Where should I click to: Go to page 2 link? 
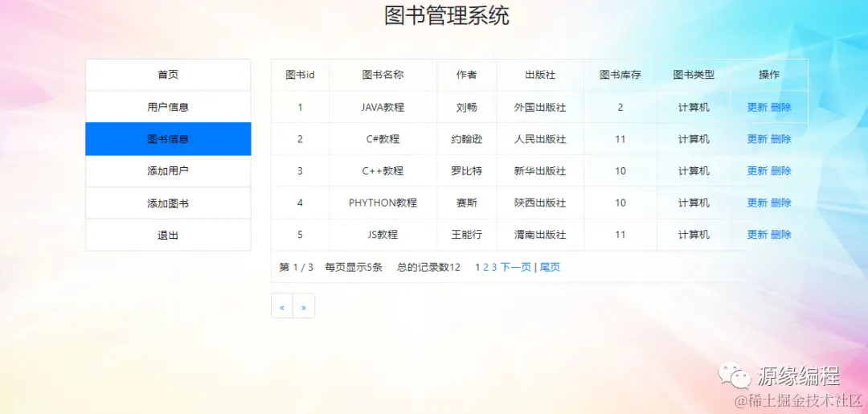tap(486, 268)
